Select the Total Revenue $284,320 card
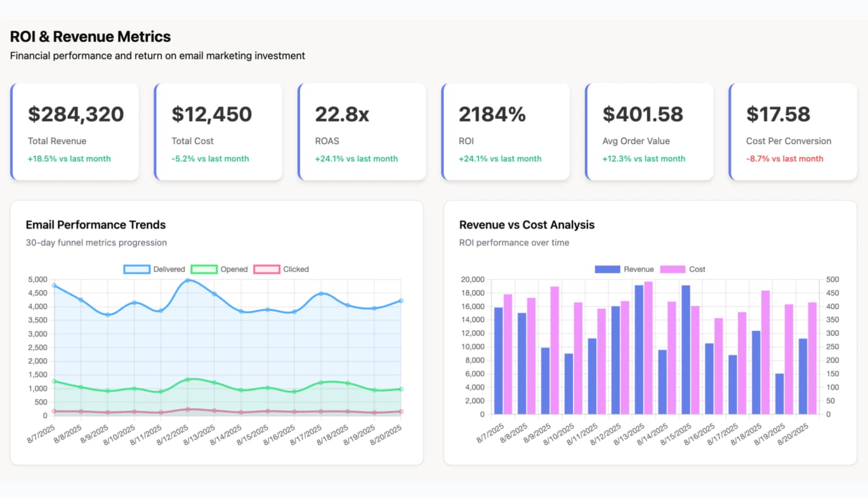The width and height of the screenshot is (868, 498). click(75, 132)
